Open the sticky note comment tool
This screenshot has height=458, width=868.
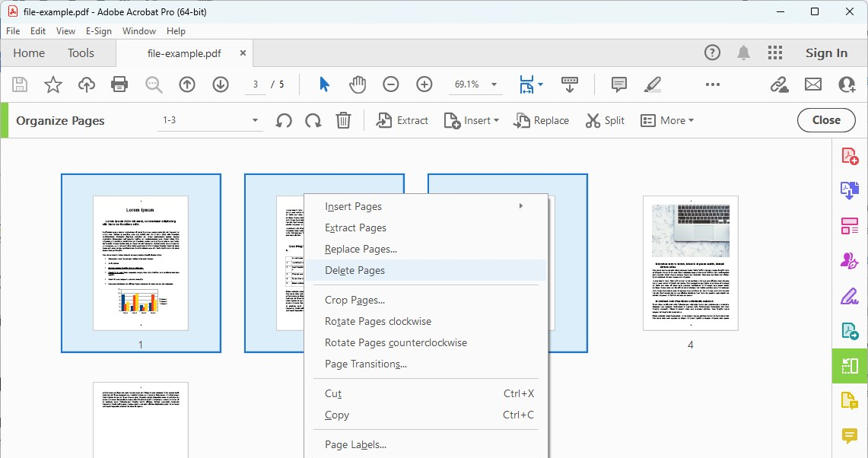[x=618, y=84]
